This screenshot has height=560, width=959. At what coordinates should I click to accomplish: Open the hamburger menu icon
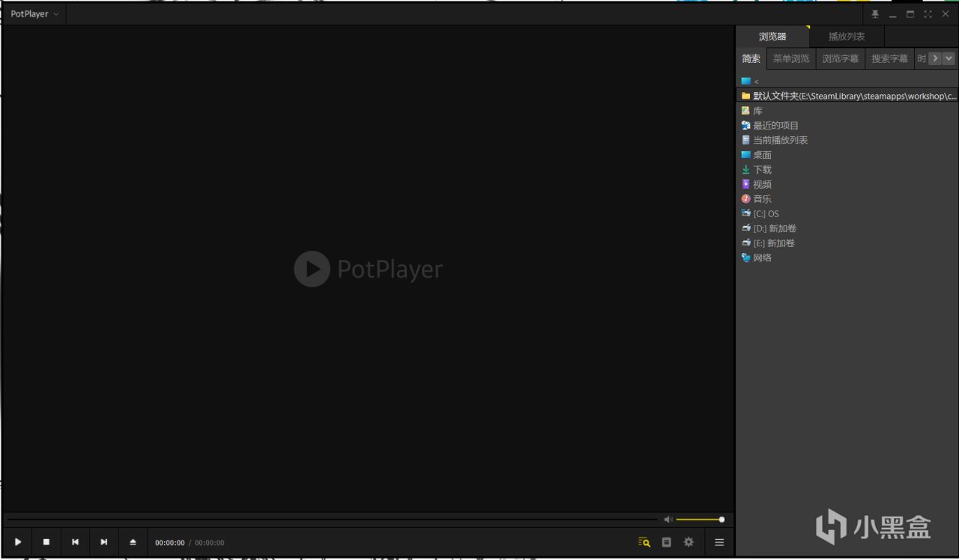(x=719, y=542)
